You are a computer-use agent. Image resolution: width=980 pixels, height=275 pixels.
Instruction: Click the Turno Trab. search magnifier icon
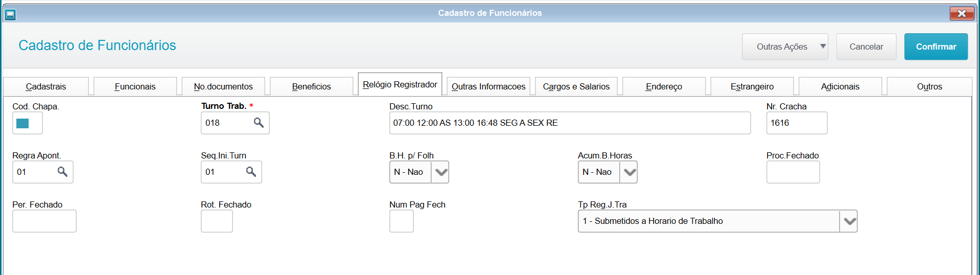point(259,123)
